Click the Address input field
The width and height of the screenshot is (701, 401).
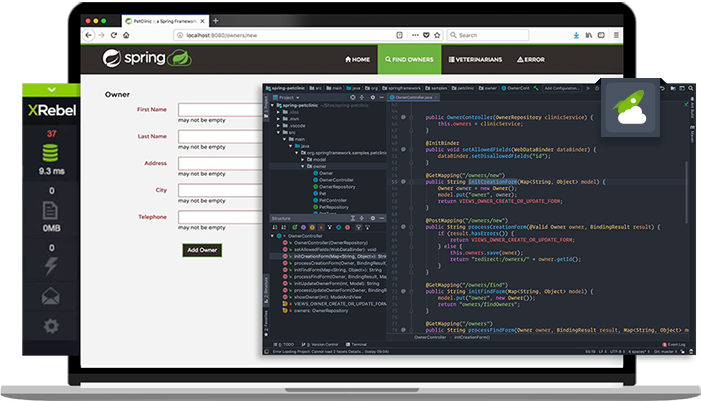220,163
